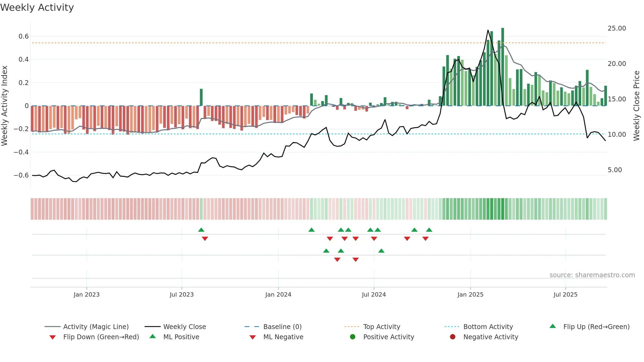Toggle the ML Negative legend entry
Image resolution: width=644 pixels, height=362 pixels.
(276, 337)
